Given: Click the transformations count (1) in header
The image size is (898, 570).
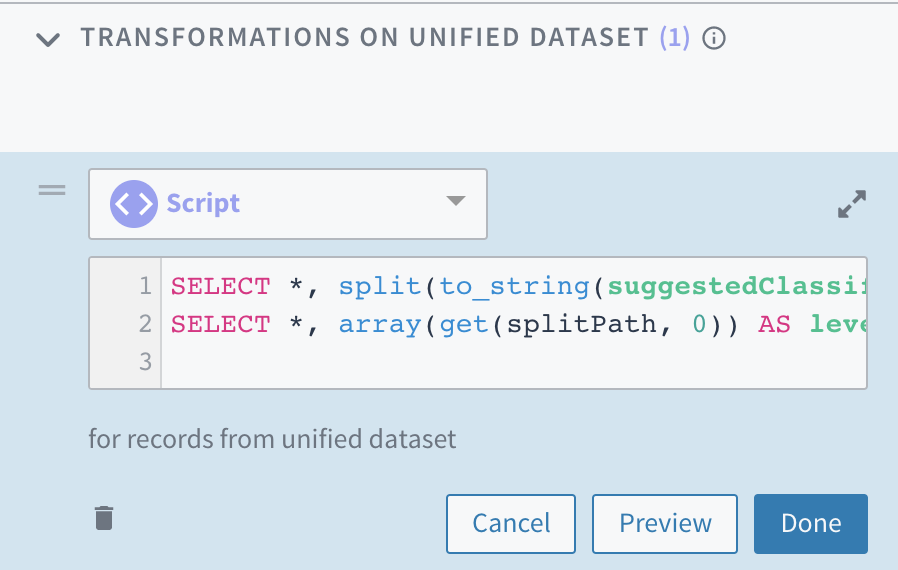Looking at the screenshot, I should point(675,38).
